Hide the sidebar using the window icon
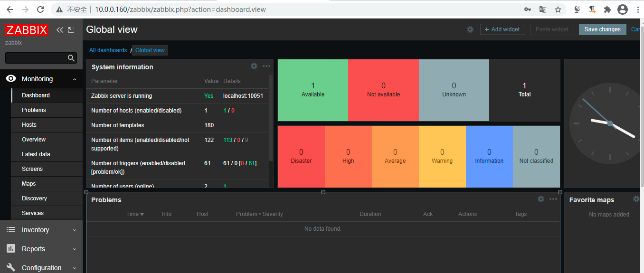 pyautogui.click(x=71, y=30)
